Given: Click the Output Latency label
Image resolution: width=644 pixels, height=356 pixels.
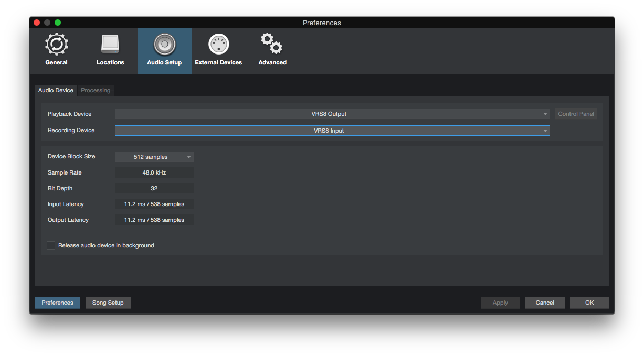Looking at the screenshot, I should click(68, 220).
